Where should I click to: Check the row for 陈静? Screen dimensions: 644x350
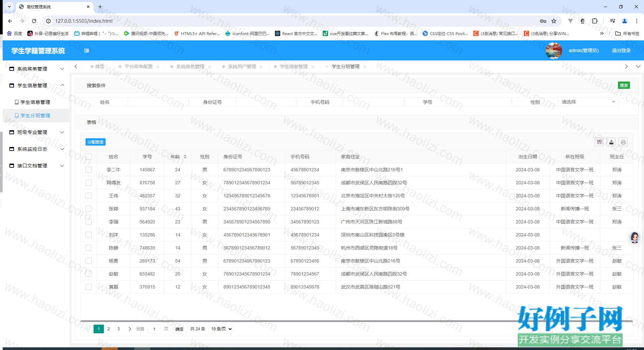pyautogui.click(x=89, y=248)
